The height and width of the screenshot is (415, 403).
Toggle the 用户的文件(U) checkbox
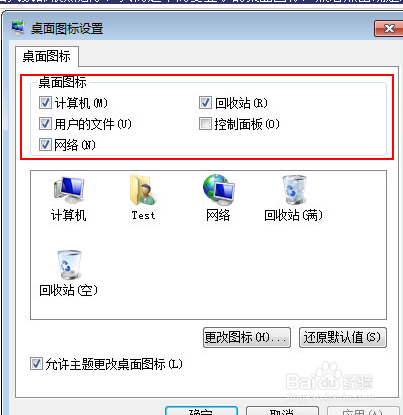(x=45, y=124)
